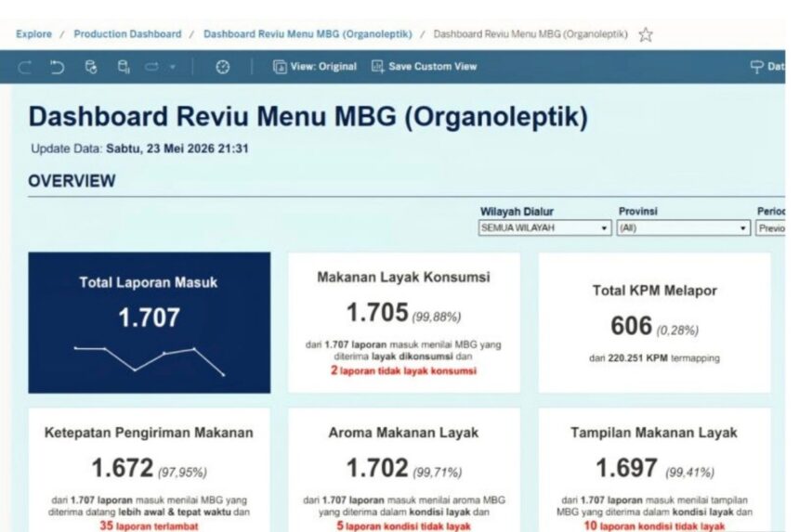Viewport: 799px width, 532px height.
Task: Click the OVERVIEW section heading
Action: [72, 181]
